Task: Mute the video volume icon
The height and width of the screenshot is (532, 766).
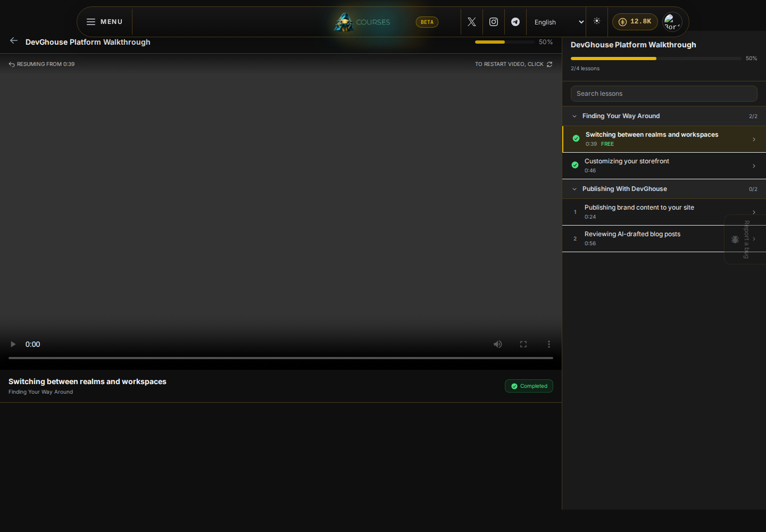Action: point(498,344)
